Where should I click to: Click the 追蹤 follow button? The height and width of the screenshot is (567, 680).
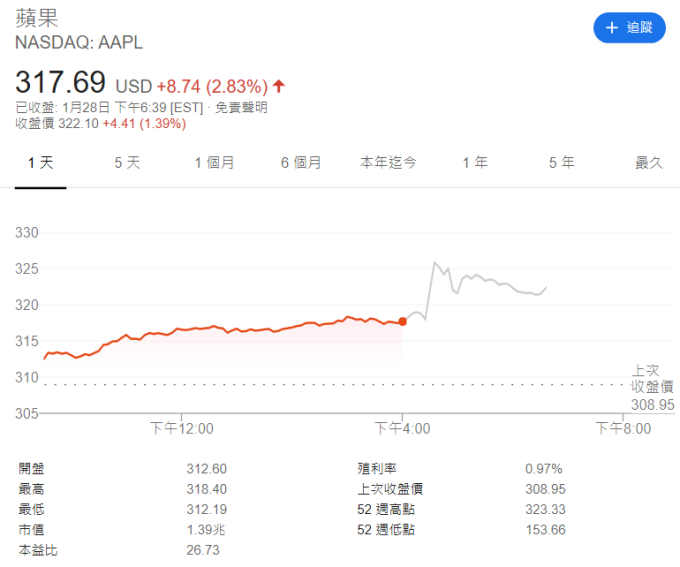[x=629, y=28]
